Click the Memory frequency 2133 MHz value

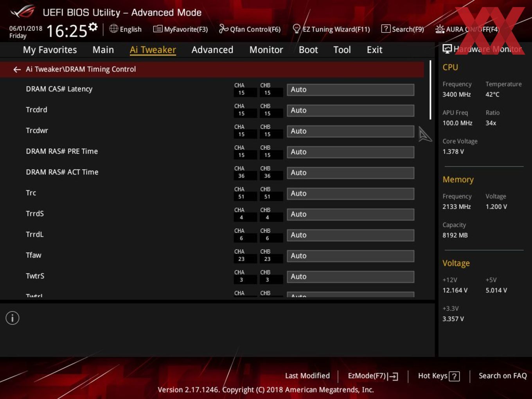coord(457,207)
